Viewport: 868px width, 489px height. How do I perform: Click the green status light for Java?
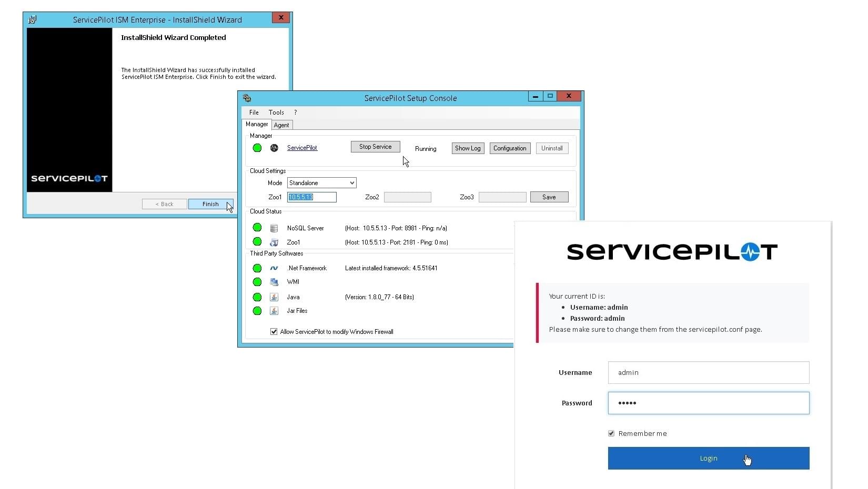pos(257,297)
